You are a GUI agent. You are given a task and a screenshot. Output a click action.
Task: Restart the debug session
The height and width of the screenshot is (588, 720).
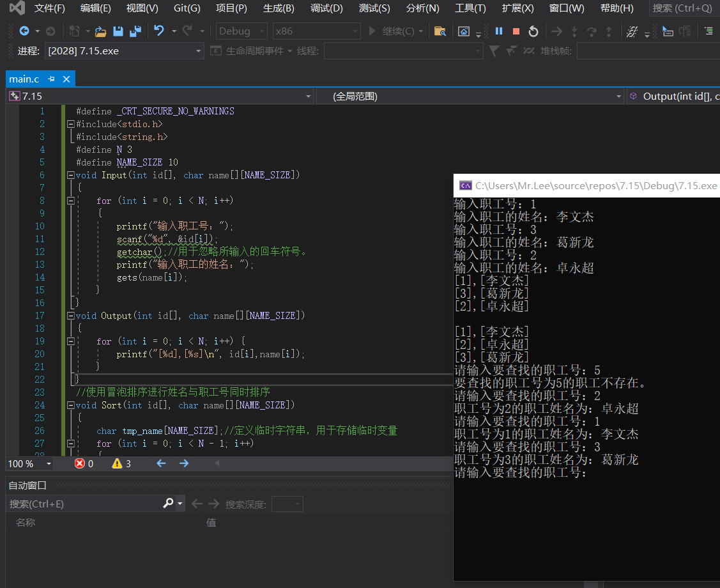(x=533, y=31)
